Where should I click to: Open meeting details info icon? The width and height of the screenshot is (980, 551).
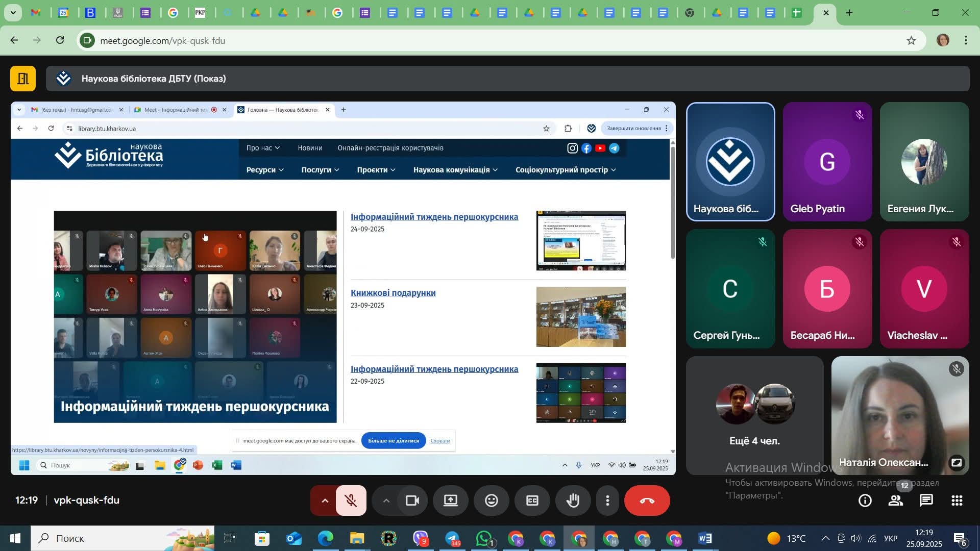coord(865,500)
